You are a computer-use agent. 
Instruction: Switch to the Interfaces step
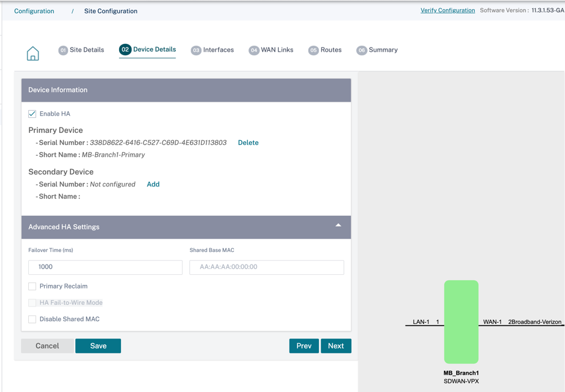[x=218, y=50]
